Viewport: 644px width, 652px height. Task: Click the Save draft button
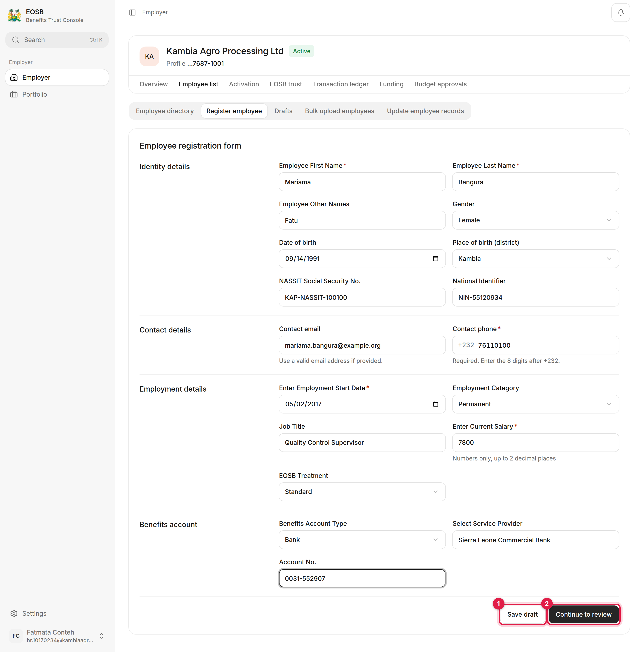(x=522, y=614)
